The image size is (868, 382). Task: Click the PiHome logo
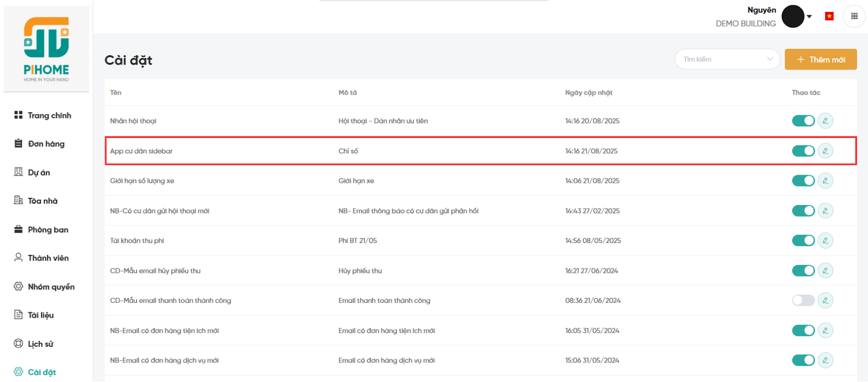click(47, 49)
